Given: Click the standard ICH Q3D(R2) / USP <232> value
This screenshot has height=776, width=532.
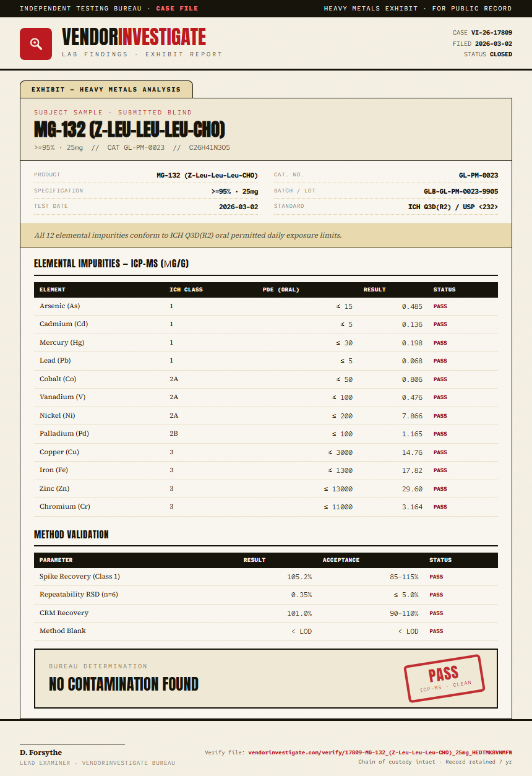Looking at the screenshot, I should point(453,207).
